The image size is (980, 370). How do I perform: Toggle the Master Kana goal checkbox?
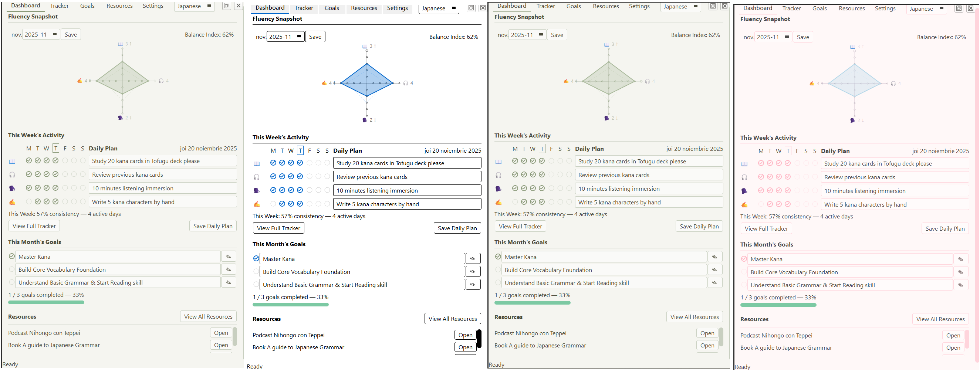pos(11,256)
